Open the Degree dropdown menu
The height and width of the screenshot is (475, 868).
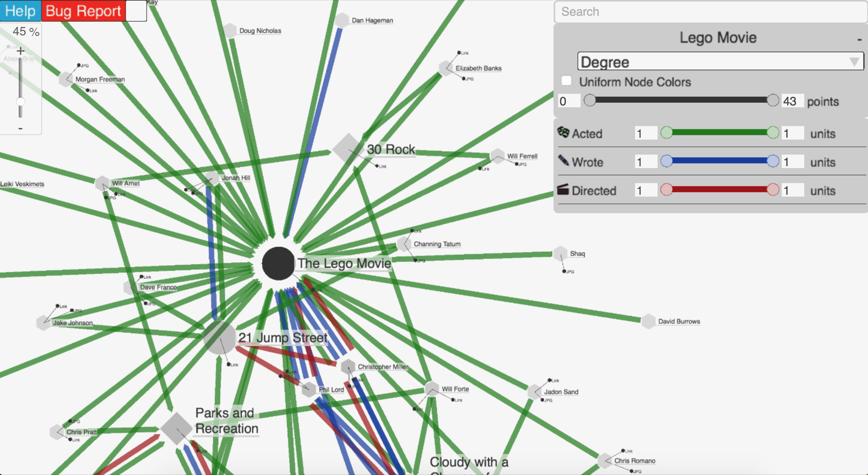720,62
